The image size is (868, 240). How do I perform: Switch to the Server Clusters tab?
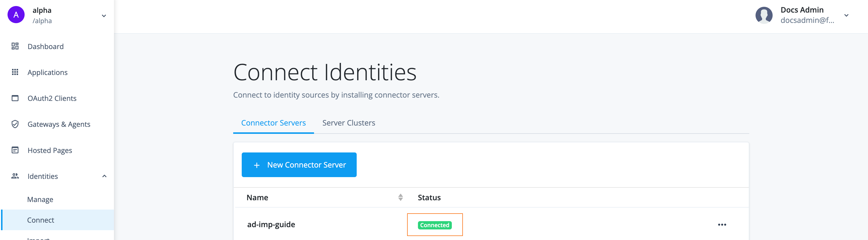click(349, 123)
